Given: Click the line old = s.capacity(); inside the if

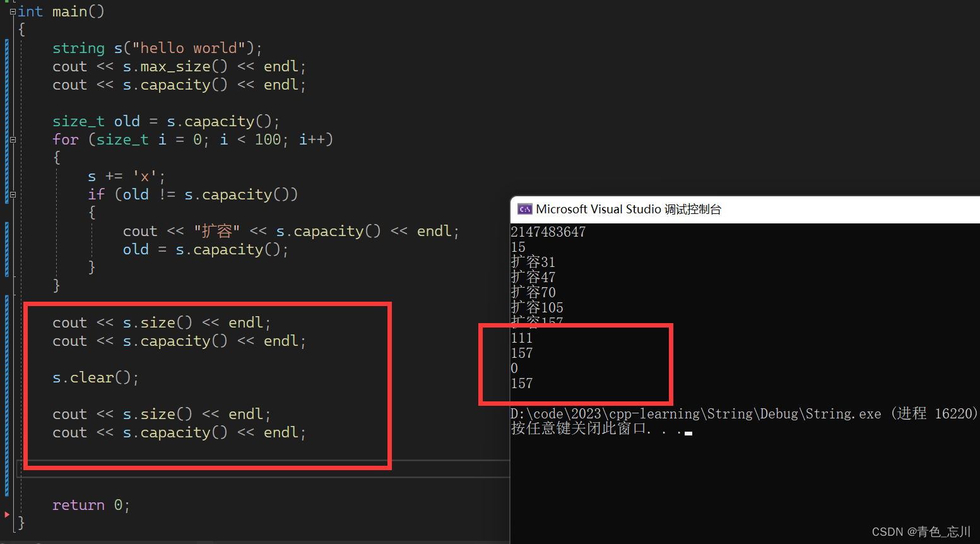Looking at the screenshot, I should pos(206,249).
